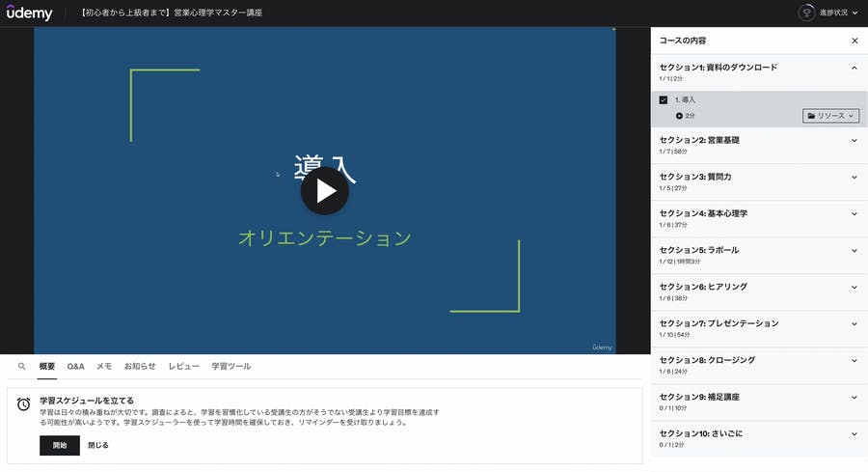Open the 学習ツール tab
The image size is (868, 472).
pyautogui.click(x=231, y=367)
